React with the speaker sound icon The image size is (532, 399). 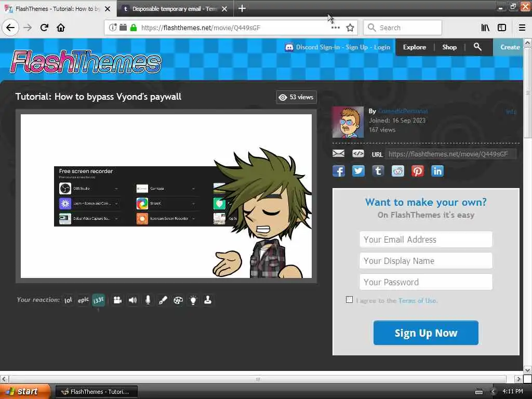pos(132,300)
